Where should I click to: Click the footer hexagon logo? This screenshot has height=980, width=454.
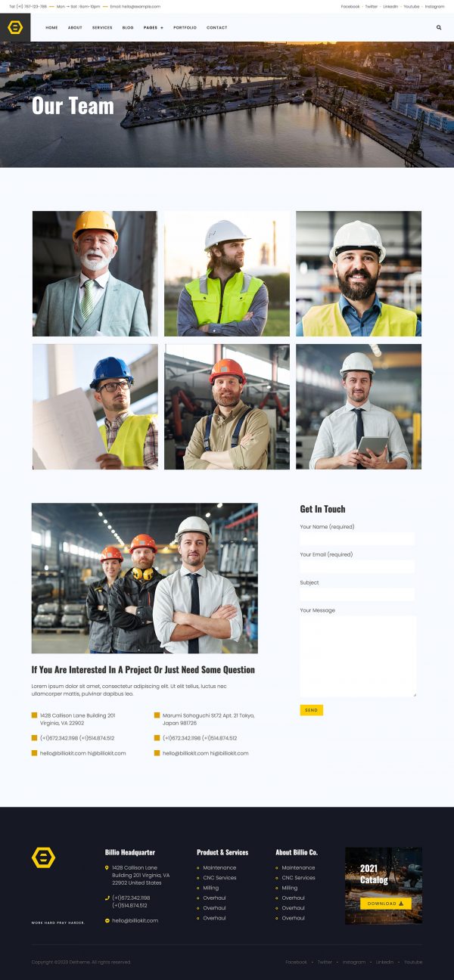pos(43,857)
